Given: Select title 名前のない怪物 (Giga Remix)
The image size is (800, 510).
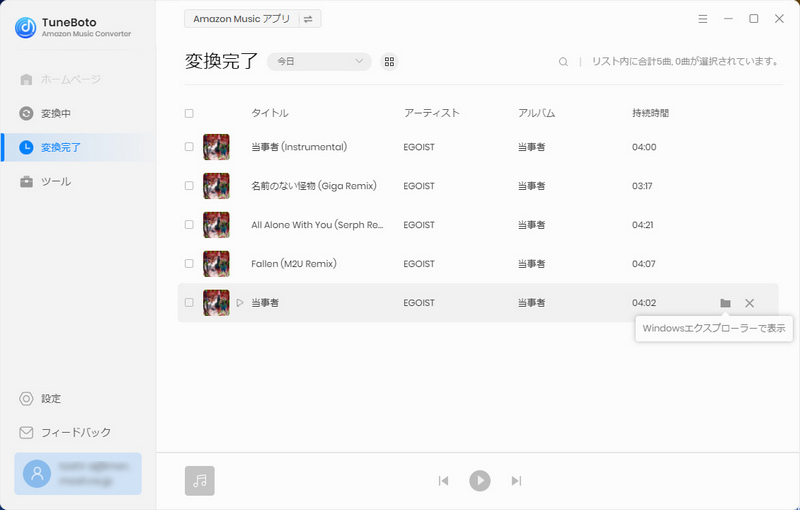Looking at the screenshot, I should pyautogui.click(x=314, y=186).
